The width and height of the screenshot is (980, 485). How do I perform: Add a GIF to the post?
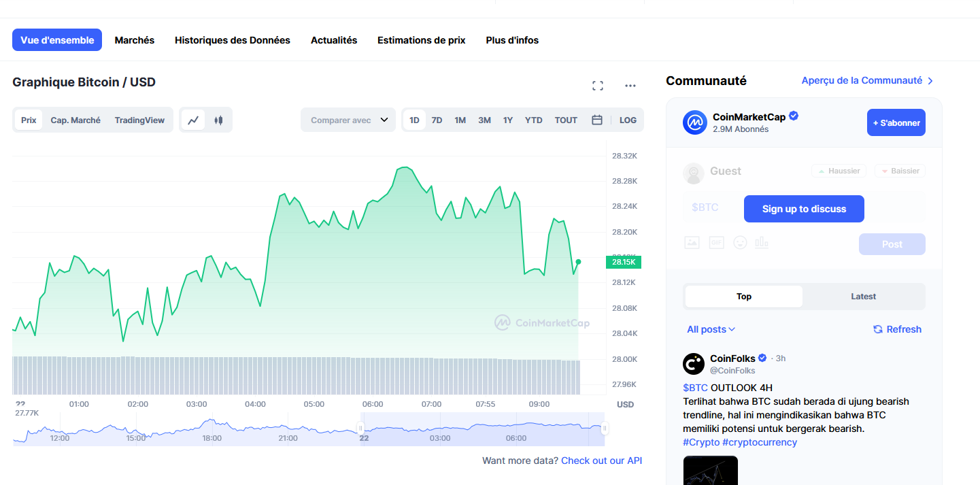716,242
